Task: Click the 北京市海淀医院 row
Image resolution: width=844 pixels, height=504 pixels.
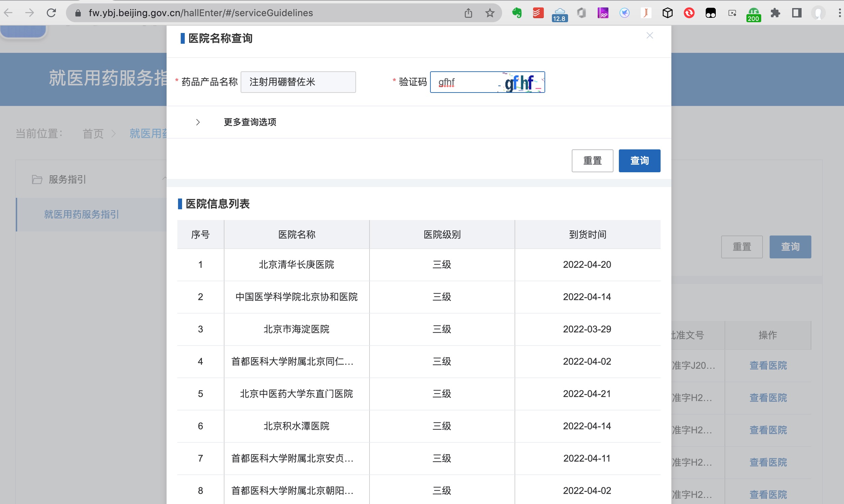Action: coord(418,329)
